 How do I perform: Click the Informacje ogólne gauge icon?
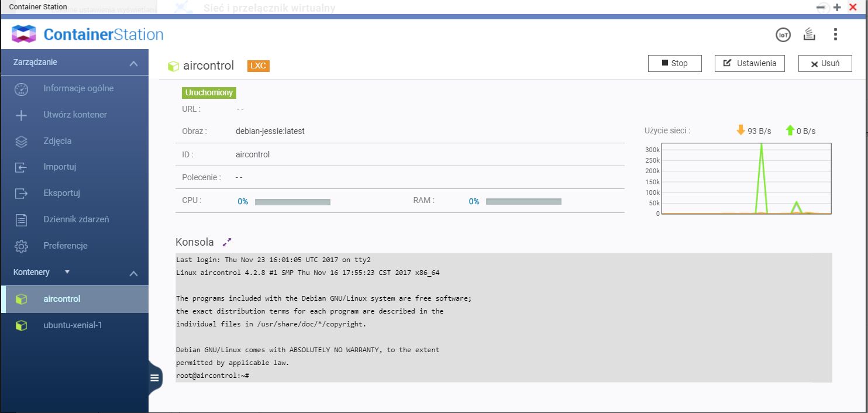(x=21, y=89)
